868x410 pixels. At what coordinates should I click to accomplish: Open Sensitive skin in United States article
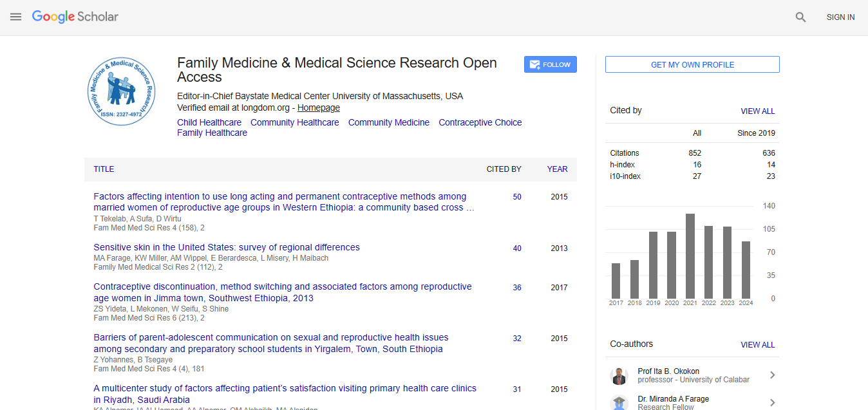pos(227,247)
